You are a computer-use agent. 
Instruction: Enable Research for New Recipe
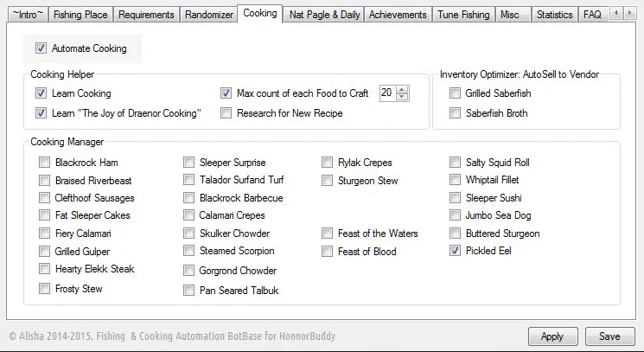tap(226, 113)
